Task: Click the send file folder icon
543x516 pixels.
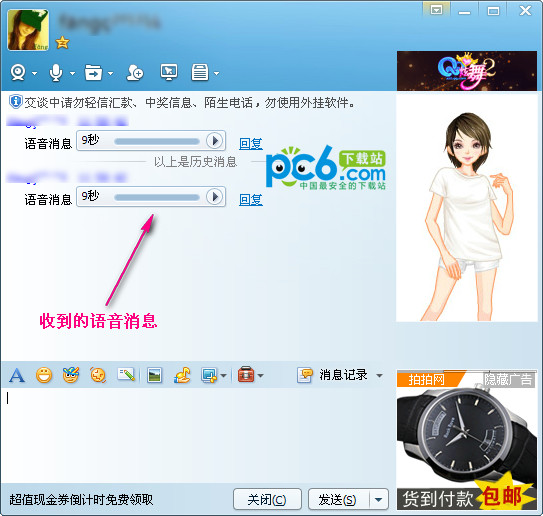Action: (94, 73)
